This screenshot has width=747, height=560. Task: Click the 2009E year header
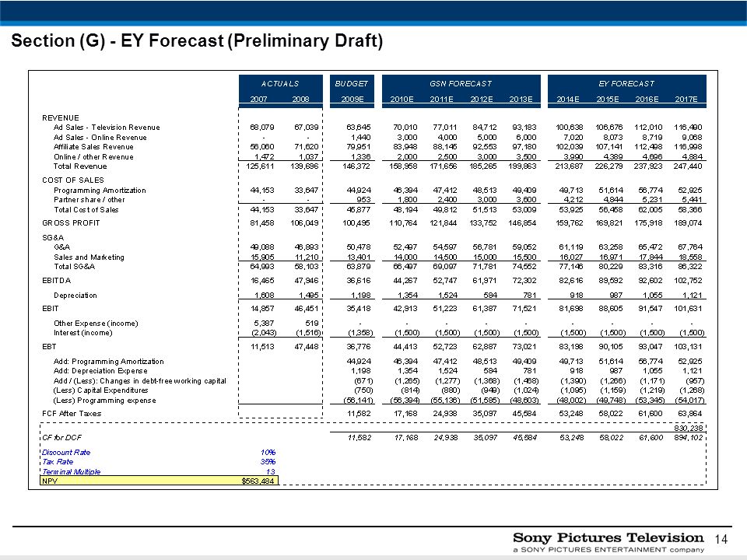[x=352, y=99]
